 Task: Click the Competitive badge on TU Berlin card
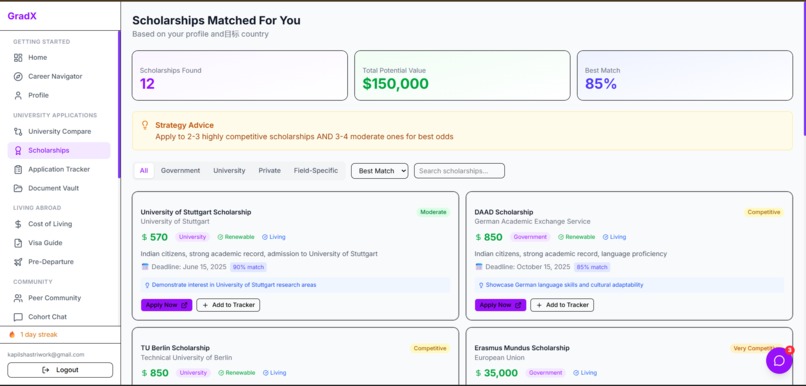430,348
